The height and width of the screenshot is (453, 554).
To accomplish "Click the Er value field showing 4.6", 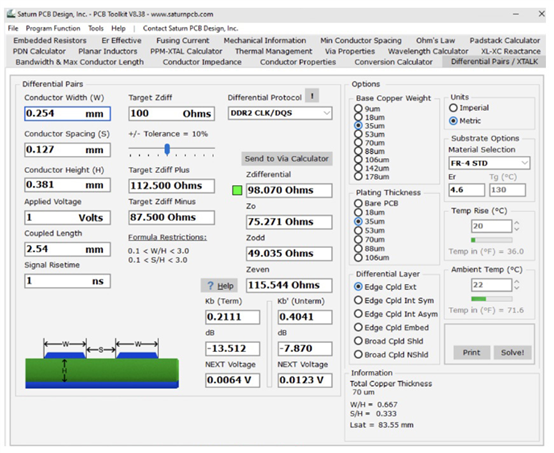I will (466, 190).
